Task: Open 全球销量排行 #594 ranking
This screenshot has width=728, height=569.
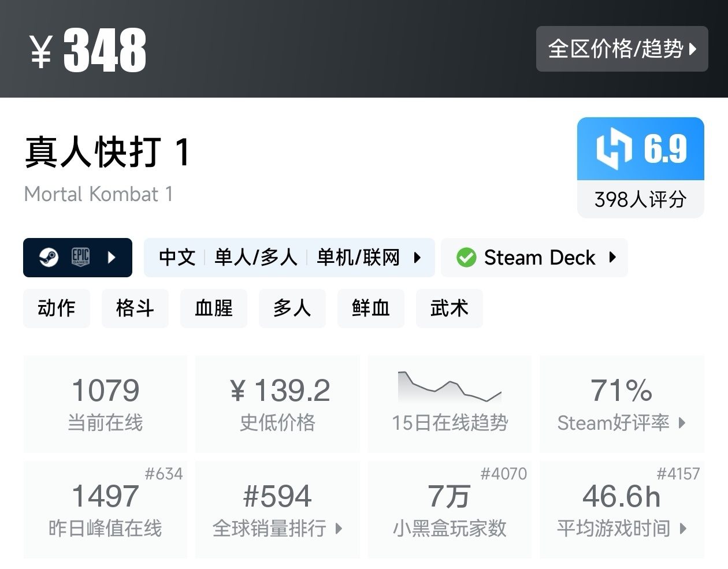Action: pos(277,510)
